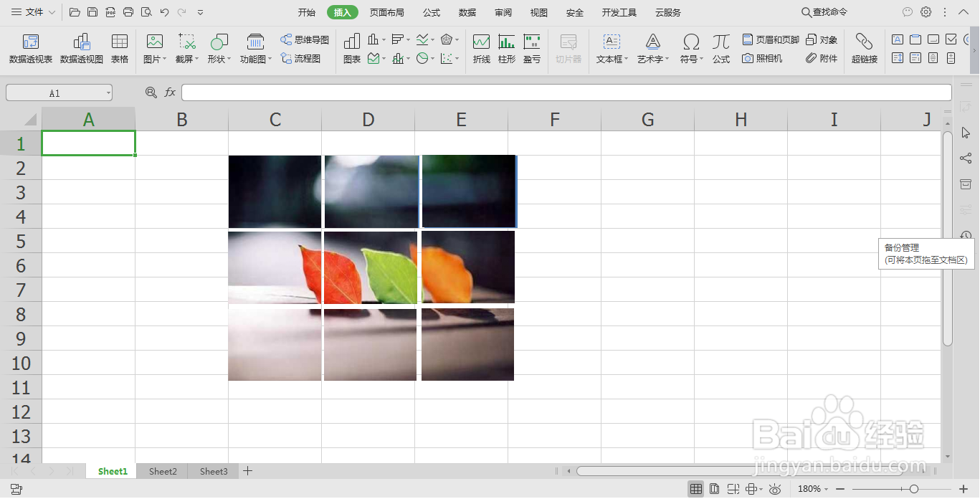The width and height of the screenshot is (980, 499).
Task: Open the camera (照相机) tool
Action: [762, 58]
